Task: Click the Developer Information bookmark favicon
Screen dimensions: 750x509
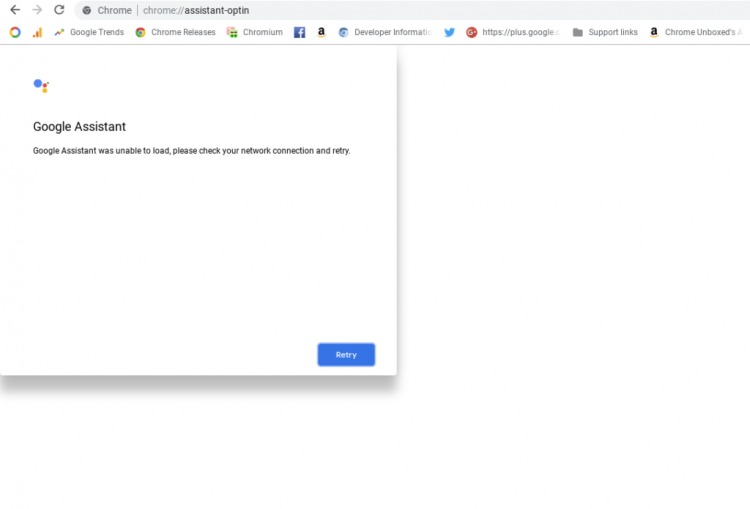Action: [343, 32]
